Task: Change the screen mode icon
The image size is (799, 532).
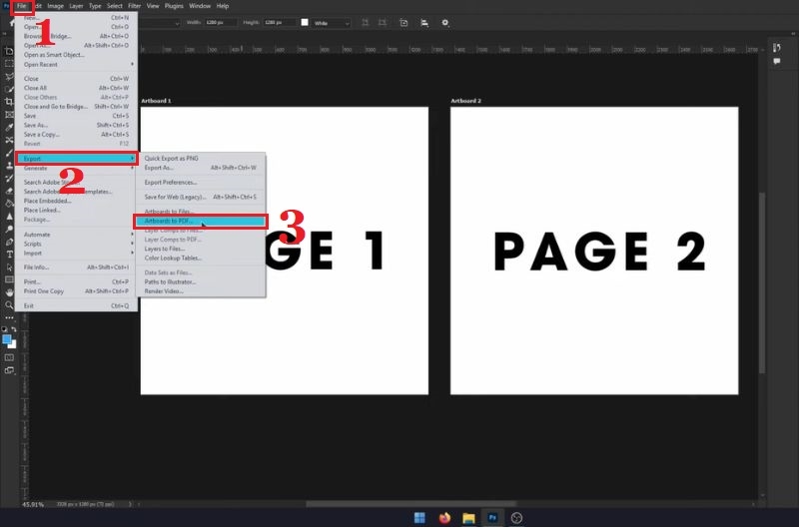Action: [x=9, y=370]
